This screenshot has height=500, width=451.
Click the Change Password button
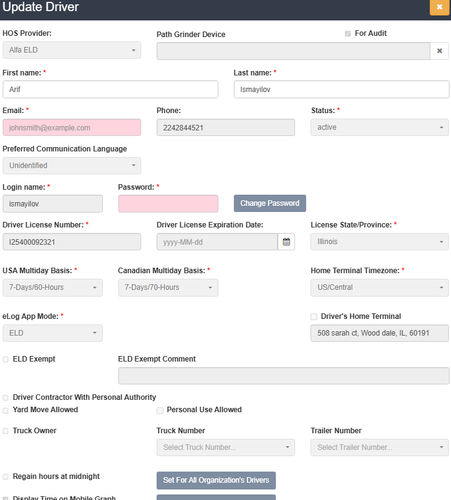point(270,203)
